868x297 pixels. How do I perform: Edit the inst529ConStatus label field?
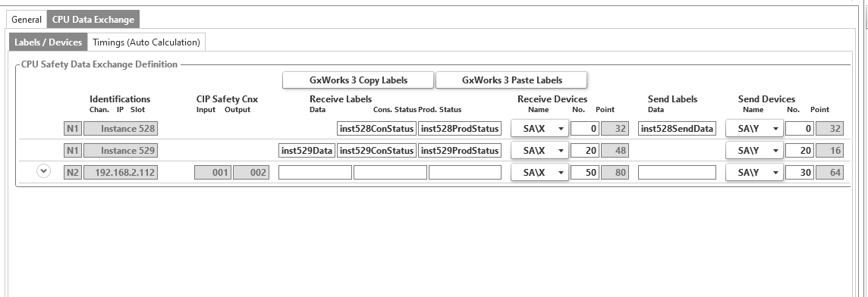tap(376, 151)
